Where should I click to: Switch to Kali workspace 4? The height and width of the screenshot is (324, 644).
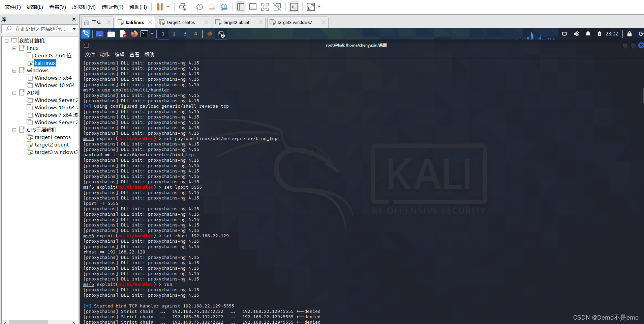tap(195, 34)
